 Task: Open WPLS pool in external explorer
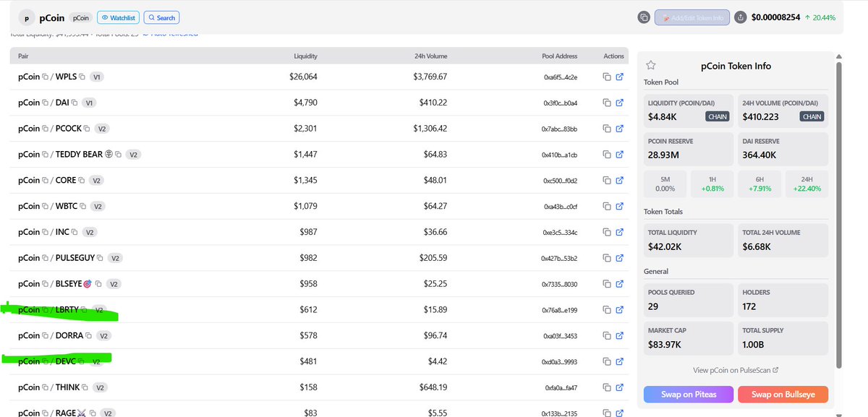click(619, 77)
